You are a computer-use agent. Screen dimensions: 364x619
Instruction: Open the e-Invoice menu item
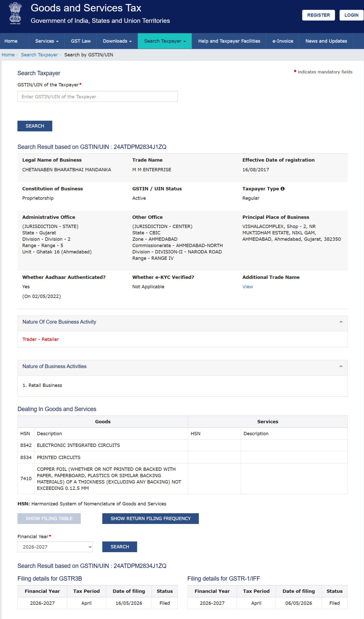click(x=282, y=41)
